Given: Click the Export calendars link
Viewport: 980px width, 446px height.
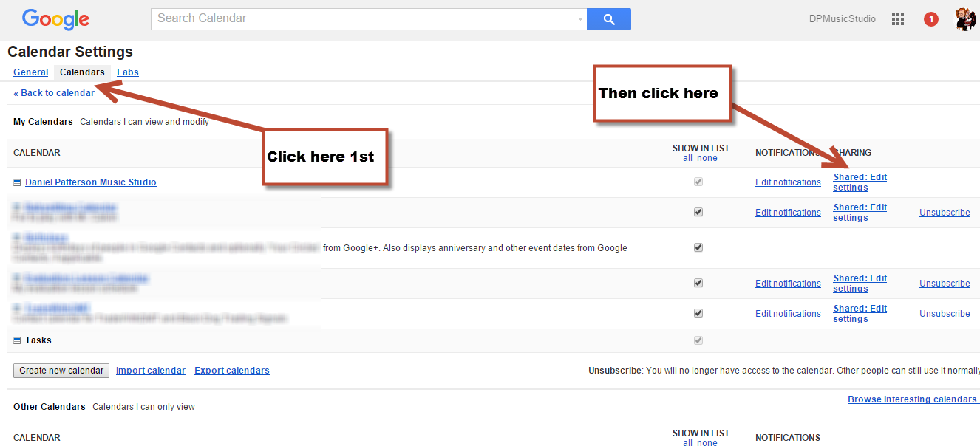Looking at the screenshot, I should [x=232, y=371].
